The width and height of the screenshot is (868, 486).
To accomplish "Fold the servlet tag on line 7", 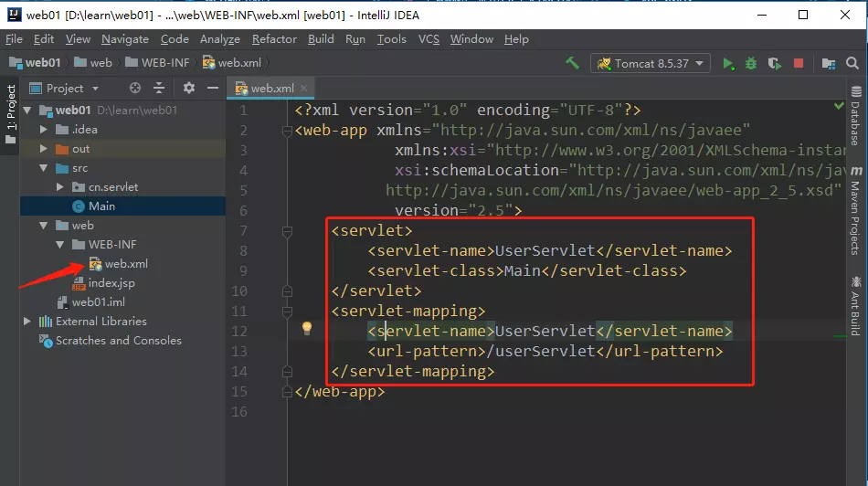I will [287, 231].
